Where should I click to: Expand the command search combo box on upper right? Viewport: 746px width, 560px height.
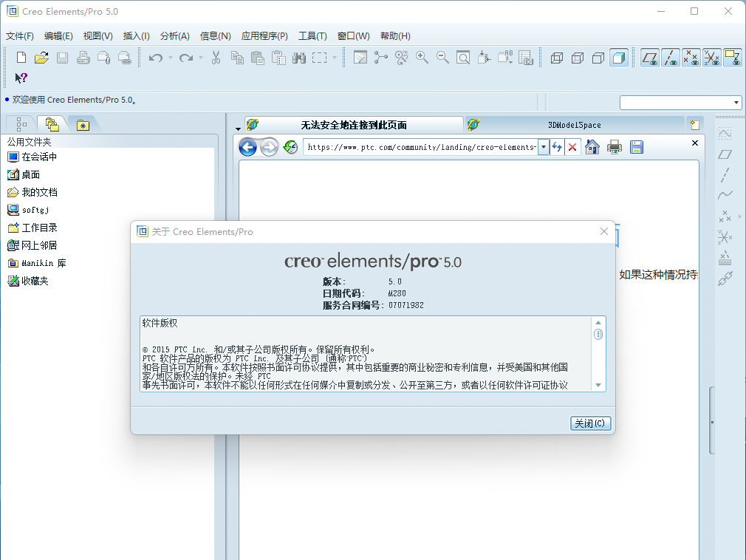click(735, 102)
